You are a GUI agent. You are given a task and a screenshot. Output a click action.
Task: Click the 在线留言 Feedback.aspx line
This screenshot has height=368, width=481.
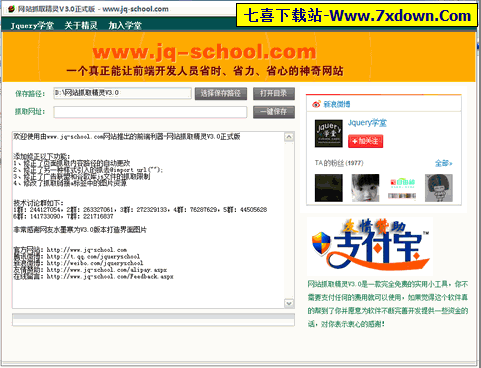(x=93, y=276)
